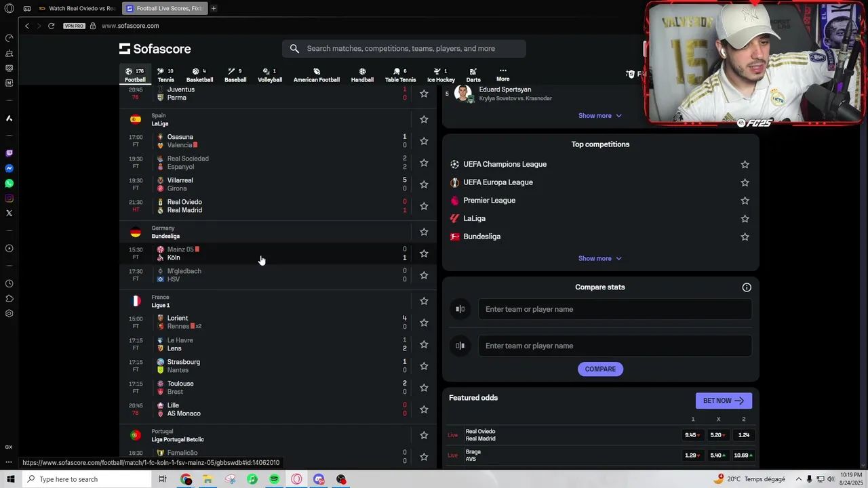The image size is (868, 488).
Task: Star Premier League in top competitions
Action: (745, 201)
